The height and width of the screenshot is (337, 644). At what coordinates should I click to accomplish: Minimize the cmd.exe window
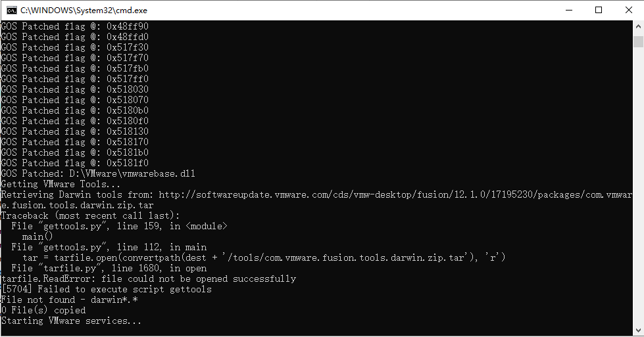pyautogui.click(x=567, y=10)
